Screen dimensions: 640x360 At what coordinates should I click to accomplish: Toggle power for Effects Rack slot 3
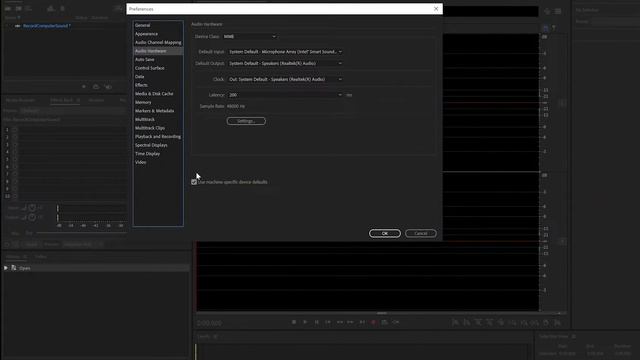pyautogui.click(x=15, y=144)
